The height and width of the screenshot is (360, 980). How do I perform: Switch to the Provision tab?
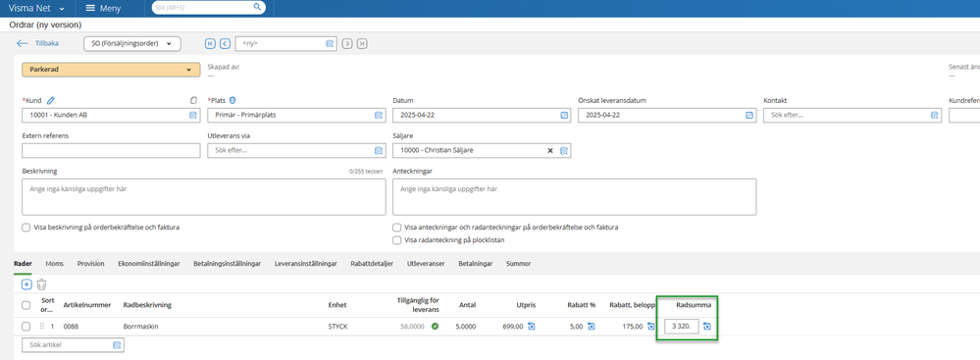coord(90,264)
